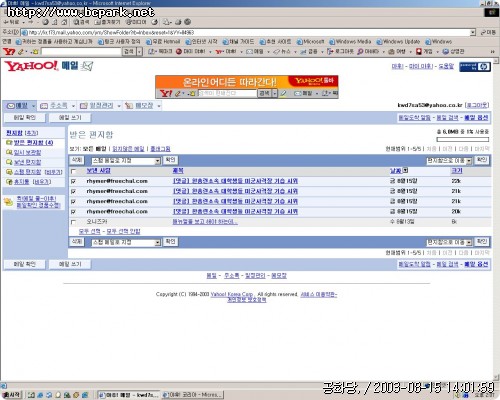Open the 오니즈카 message subject link

point(205,222)
